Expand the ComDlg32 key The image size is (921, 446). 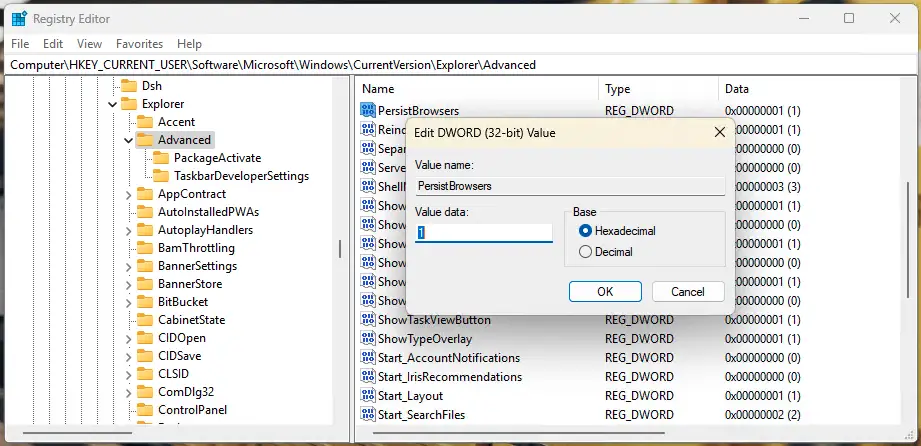128,392
